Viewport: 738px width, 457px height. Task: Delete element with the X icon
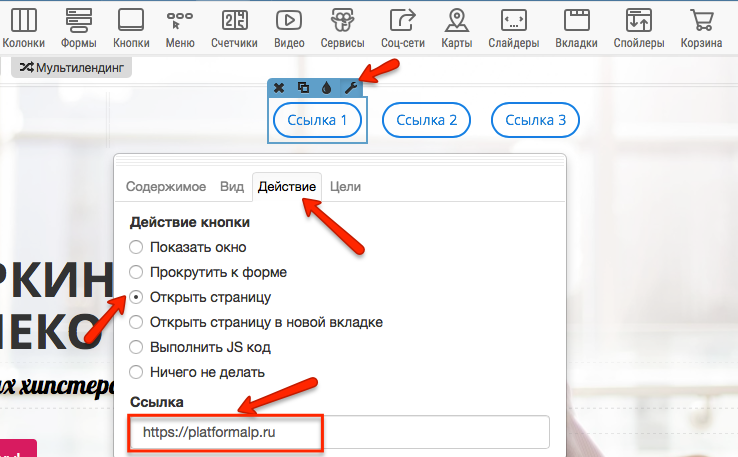pyautogui.click(x=279, y=89)
